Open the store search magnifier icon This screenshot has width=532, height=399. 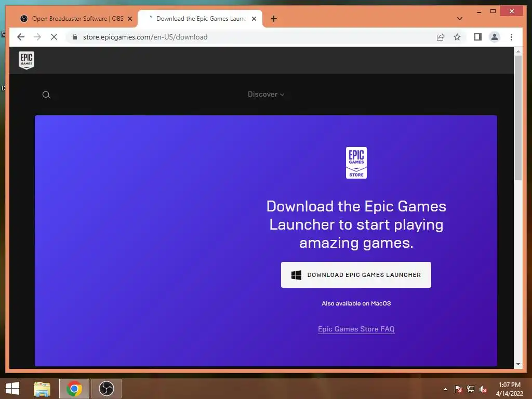pyautogui.click(x=46, y=95)
